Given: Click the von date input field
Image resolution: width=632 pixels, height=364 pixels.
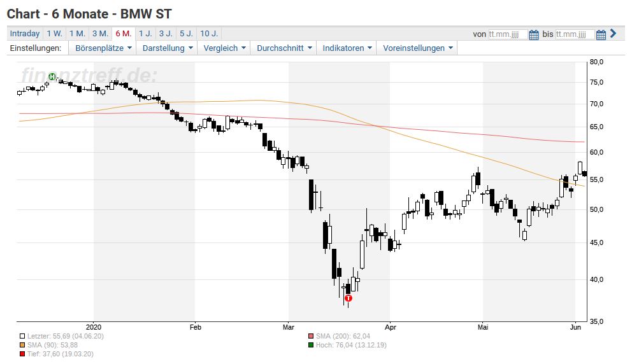Looking at the screenshot, I should click(508, 34).
